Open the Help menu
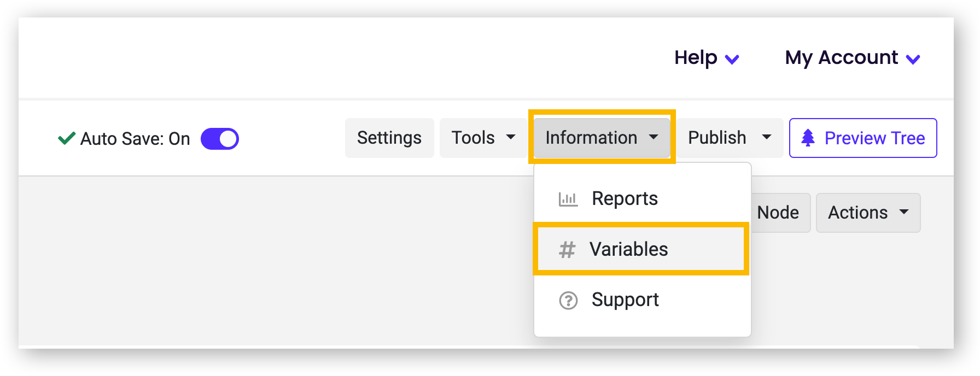The image size is (980, 376). [707, 57]
